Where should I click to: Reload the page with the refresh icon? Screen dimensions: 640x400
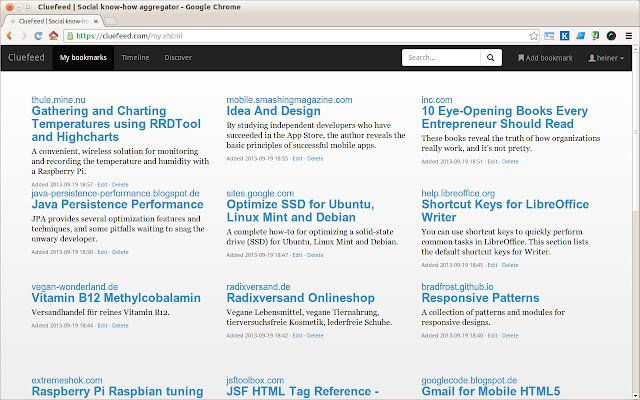(38, 36)
